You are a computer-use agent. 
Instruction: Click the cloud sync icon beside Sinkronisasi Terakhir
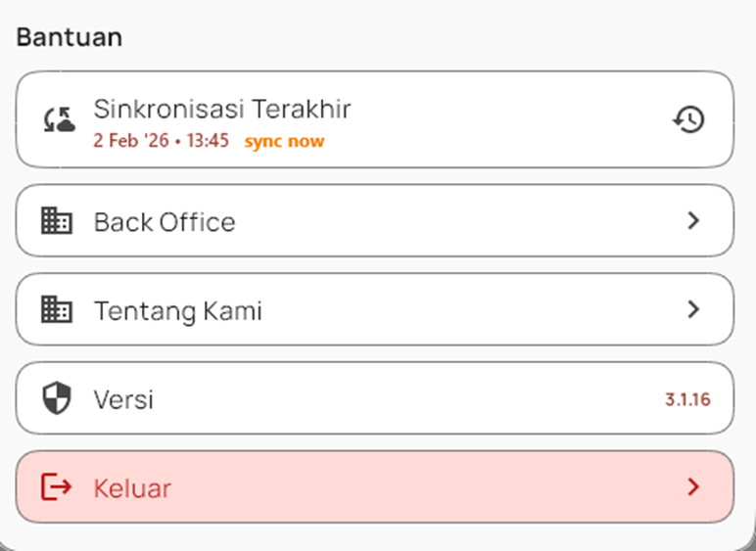pos(59,120)
